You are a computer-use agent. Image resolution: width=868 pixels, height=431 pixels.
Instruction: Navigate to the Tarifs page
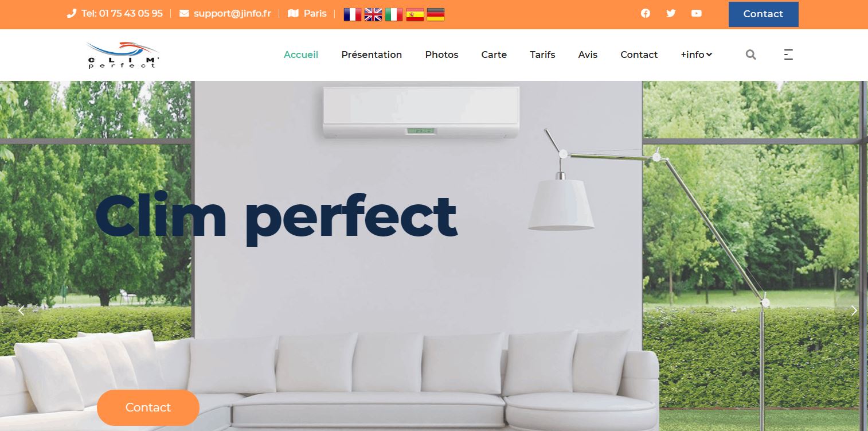542,55
